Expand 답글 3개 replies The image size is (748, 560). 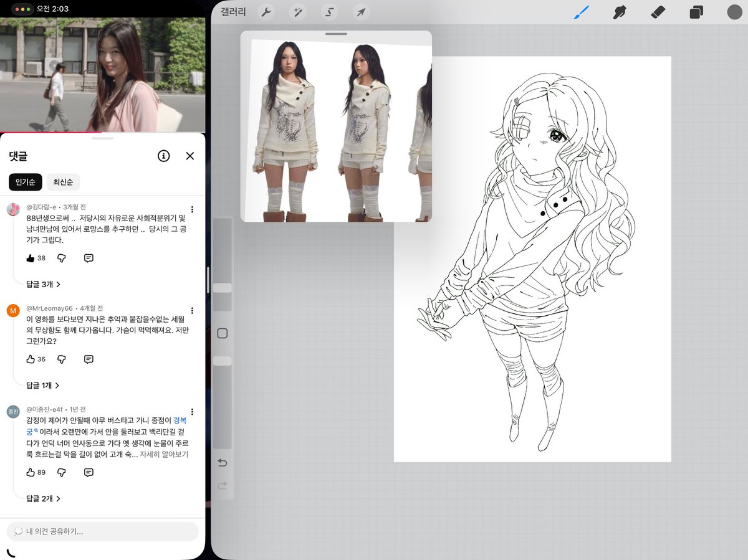(44, 284)
